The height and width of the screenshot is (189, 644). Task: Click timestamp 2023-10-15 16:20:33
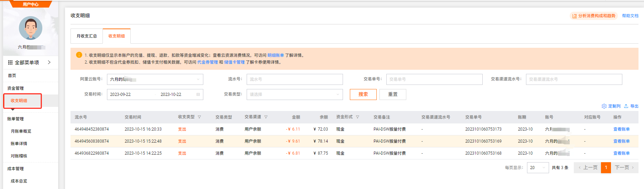point(143,129)
